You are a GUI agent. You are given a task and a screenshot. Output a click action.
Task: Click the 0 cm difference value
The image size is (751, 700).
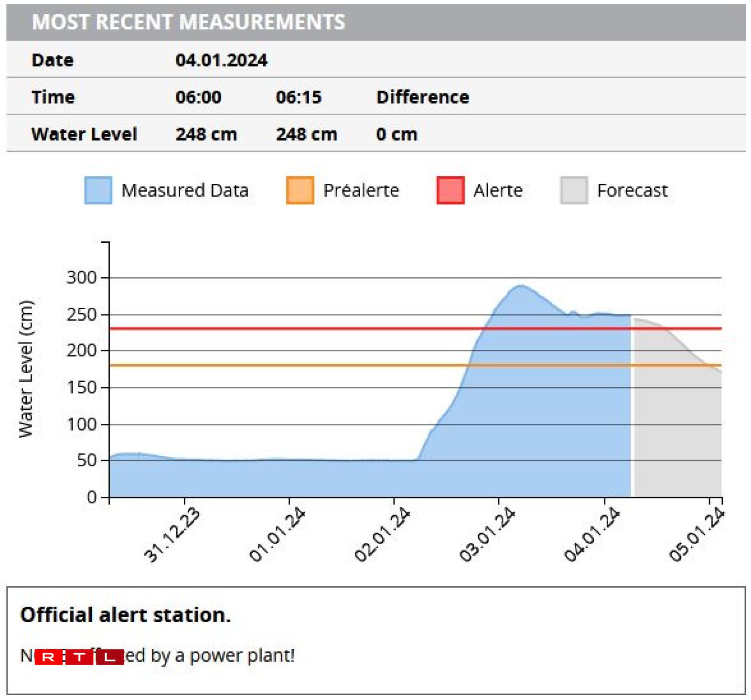(x=396, y=134)
